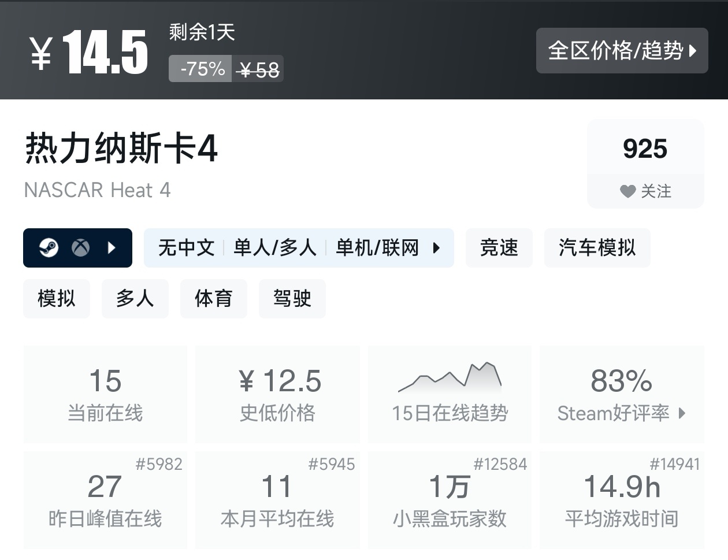Open the 小黑盒玩家数 stat card
Screen dimensions: 728x560
point(450,500)
